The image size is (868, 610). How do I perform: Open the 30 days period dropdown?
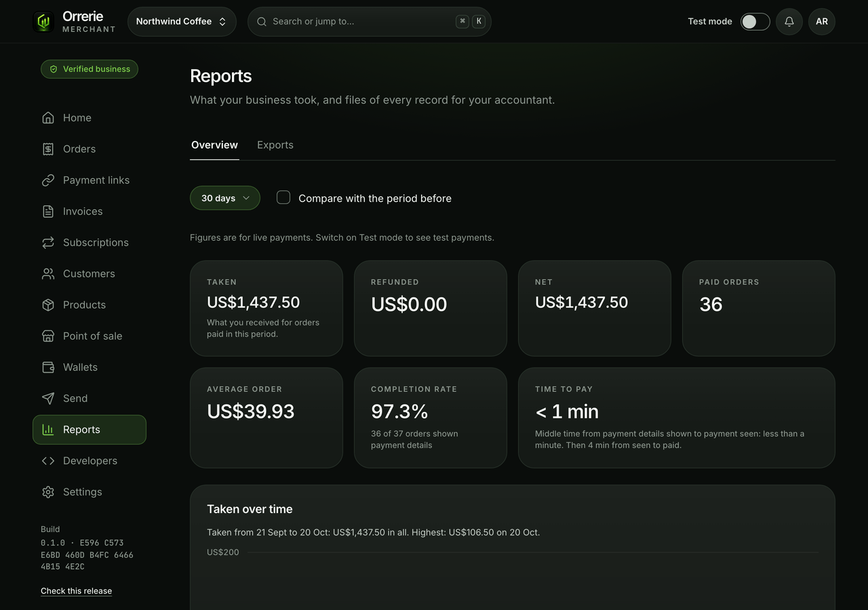point(225,198)
